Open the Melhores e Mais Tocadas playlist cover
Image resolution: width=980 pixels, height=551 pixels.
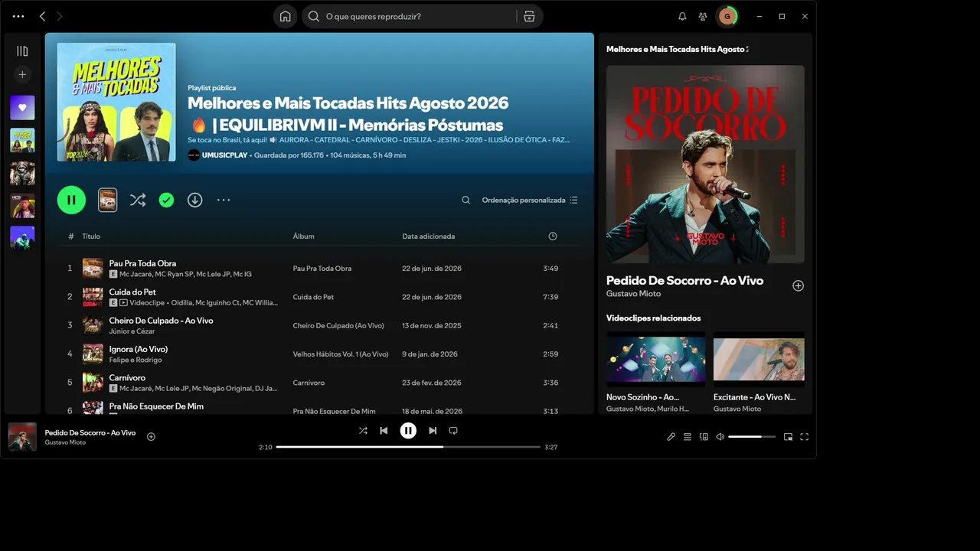[116, 102]
